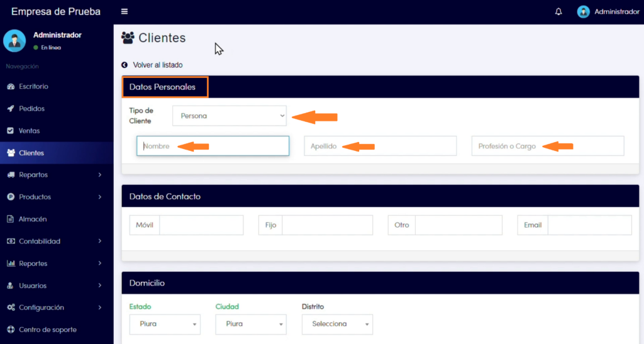The height and width of the screenshot is (344, 644).
Task: Focus the Apellido input field
Action: click(x=380, y=146)
